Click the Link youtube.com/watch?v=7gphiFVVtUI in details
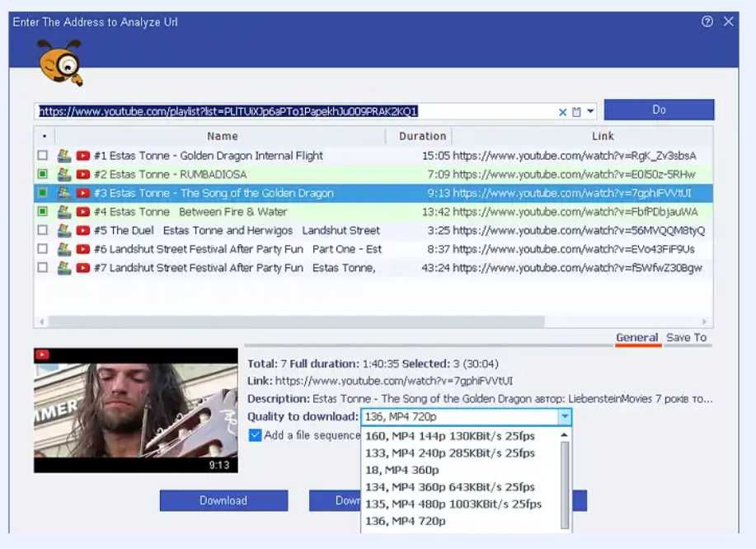 394,381
